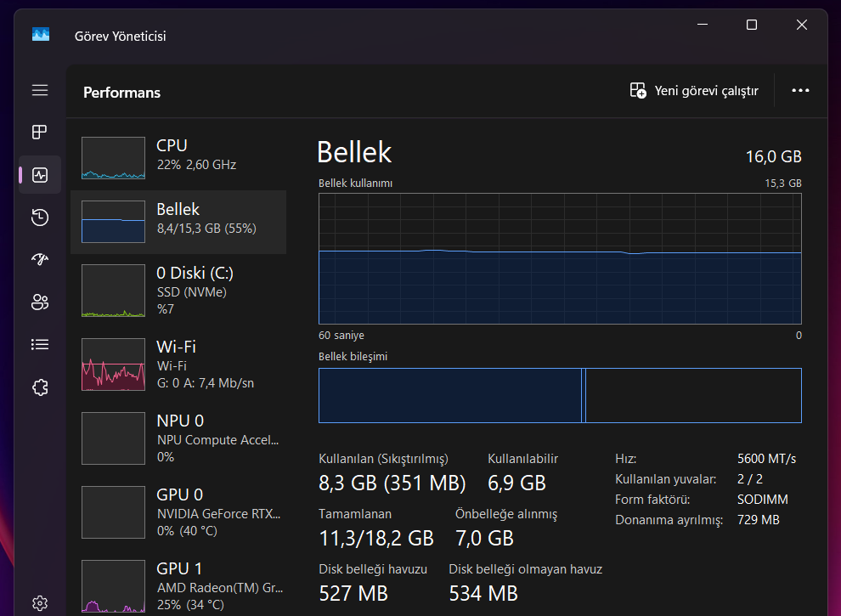841x616 pixels.
Task: Click the 'Görev Yöneticisi' window title
Action: pos(120,36)
